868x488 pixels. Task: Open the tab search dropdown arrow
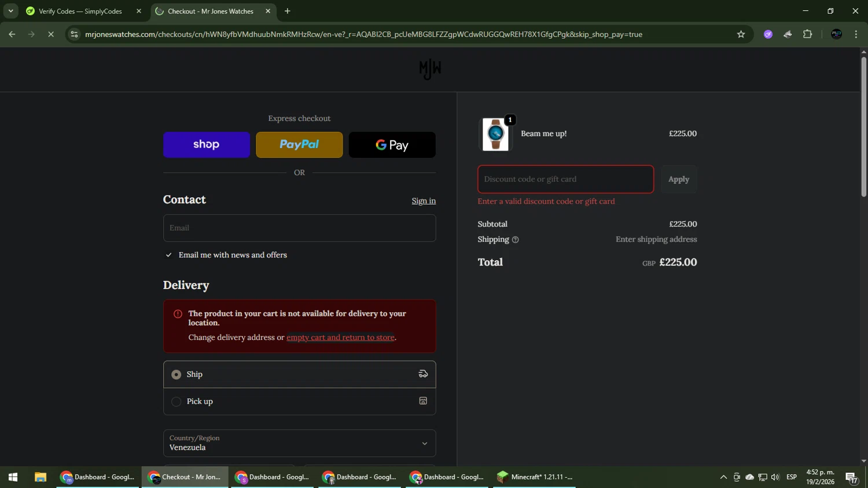point(10,11)
